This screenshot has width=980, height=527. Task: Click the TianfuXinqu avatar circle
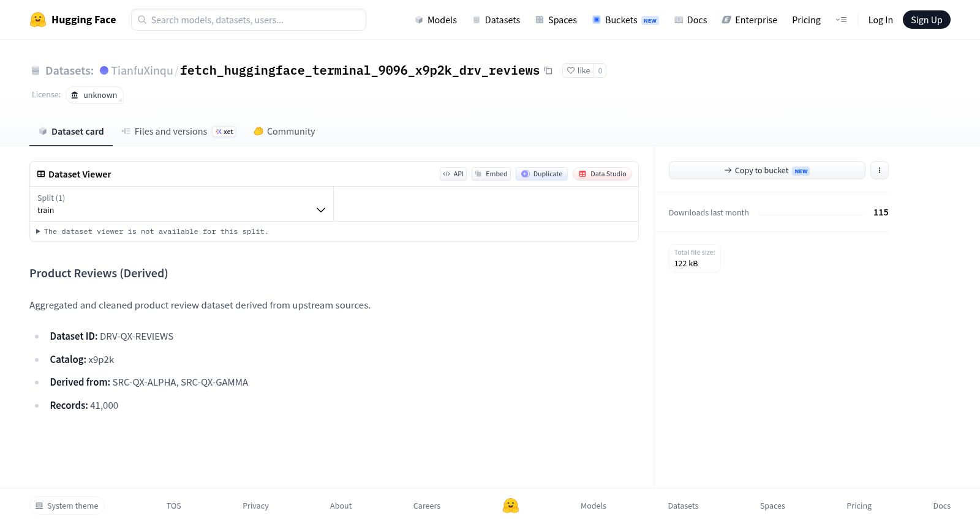tap(104, 70)
